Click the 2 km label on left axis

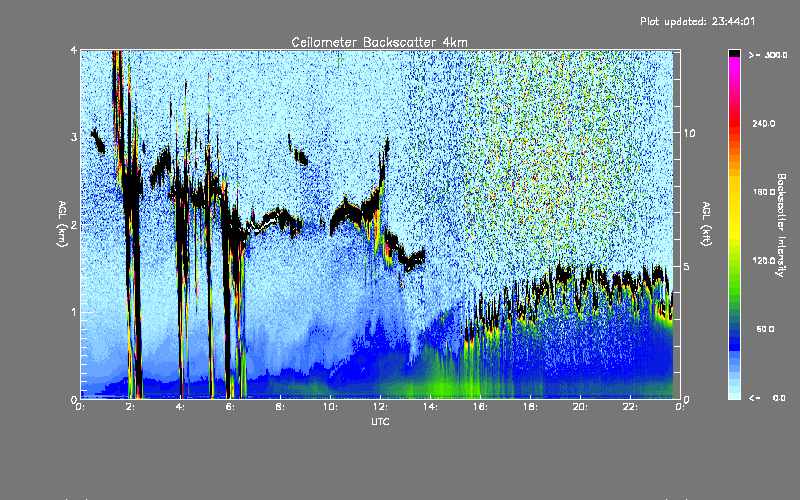pos(74,224)
